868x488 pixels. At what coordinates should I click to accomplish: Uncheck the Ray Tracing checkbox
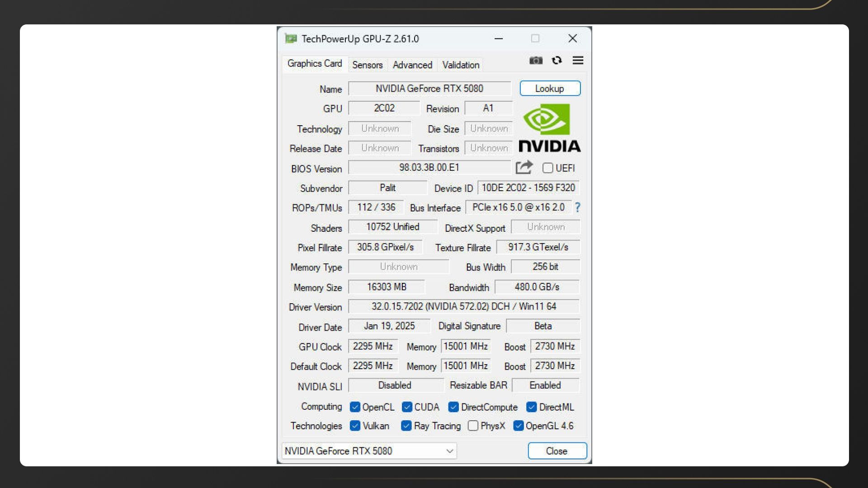[x=406, y=426]
